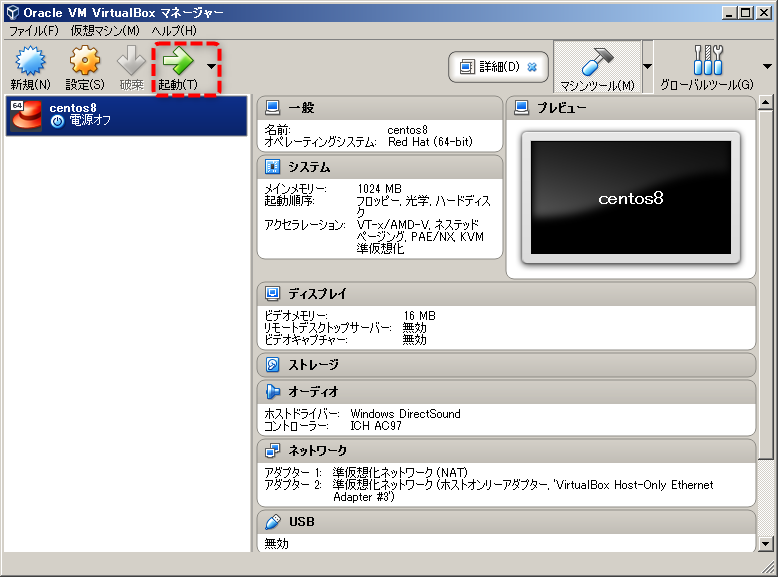Screen dimensions: 778x577
Task: Open the ネットワーク section title
Action: tap(317, 451)
